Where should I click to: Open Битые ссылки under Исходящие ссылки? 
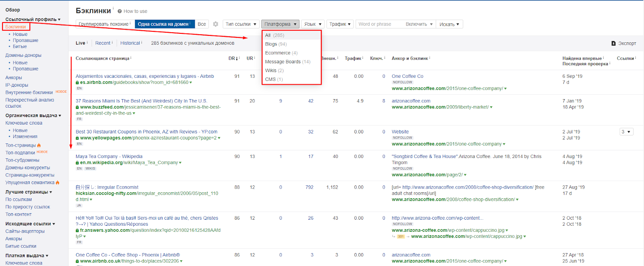point(21,246)
